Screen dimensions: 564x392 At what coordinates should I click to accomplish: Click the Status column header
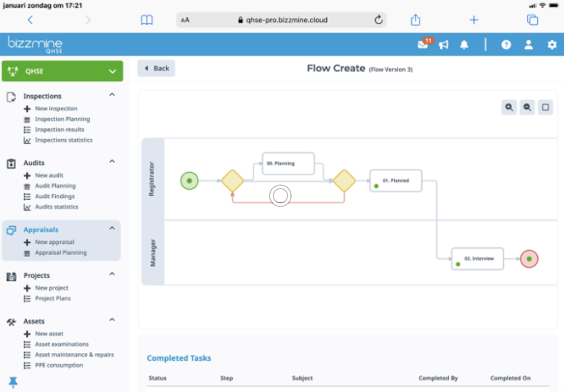click(158, 378)
